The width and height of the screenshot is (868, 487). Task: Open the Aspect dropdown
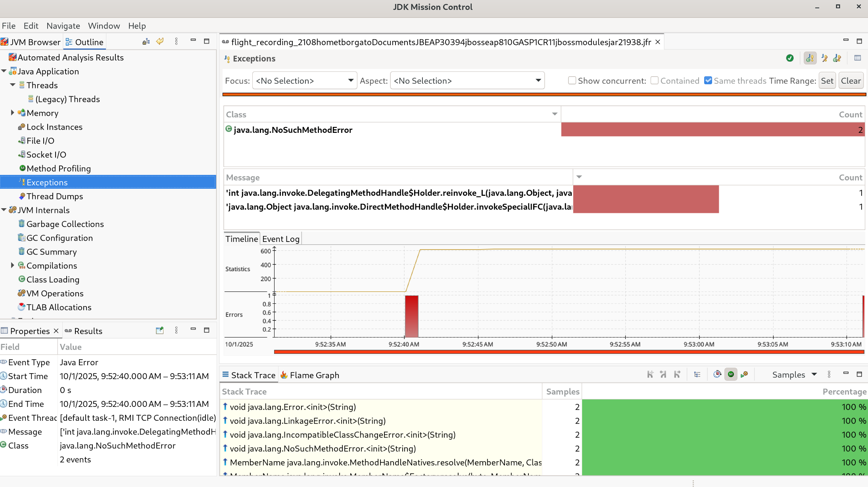click(467, 81)
